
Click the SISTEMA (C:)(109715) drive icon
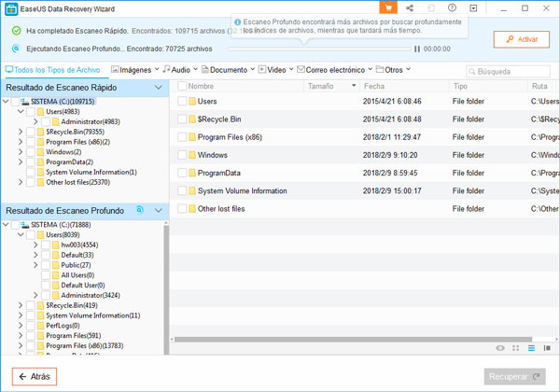(24, 102)
